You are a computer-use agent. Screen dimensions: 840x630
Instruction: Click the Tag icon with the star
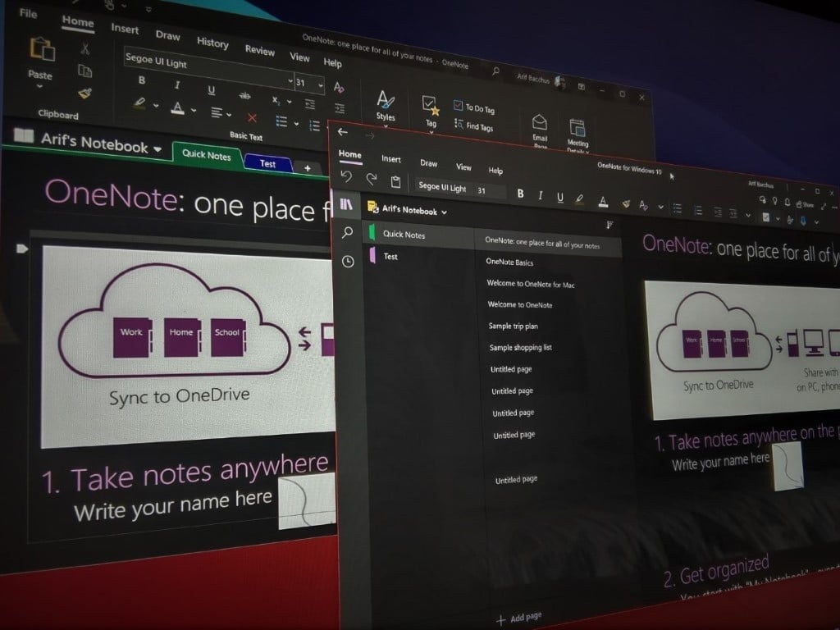coord(430,105)
